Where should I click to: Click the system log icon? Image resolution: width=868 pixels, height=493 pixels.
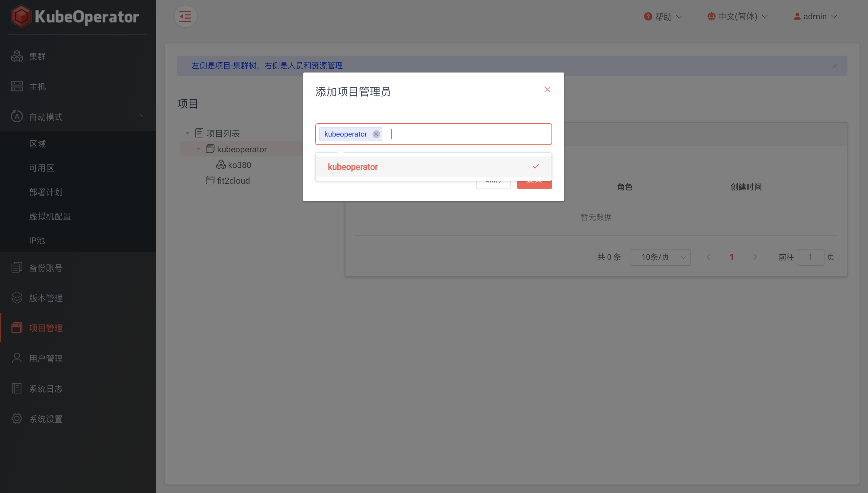point(17,388)
